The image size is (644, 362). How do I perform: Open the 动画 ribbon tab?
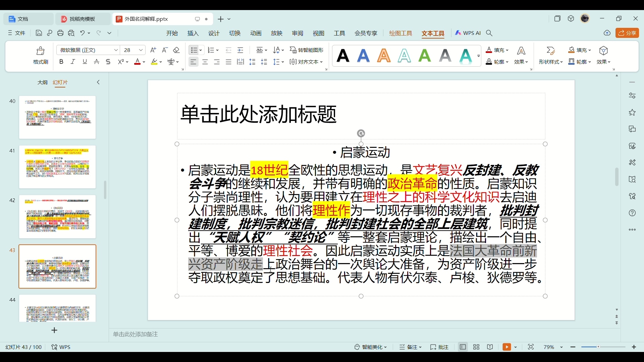[256, 33]
